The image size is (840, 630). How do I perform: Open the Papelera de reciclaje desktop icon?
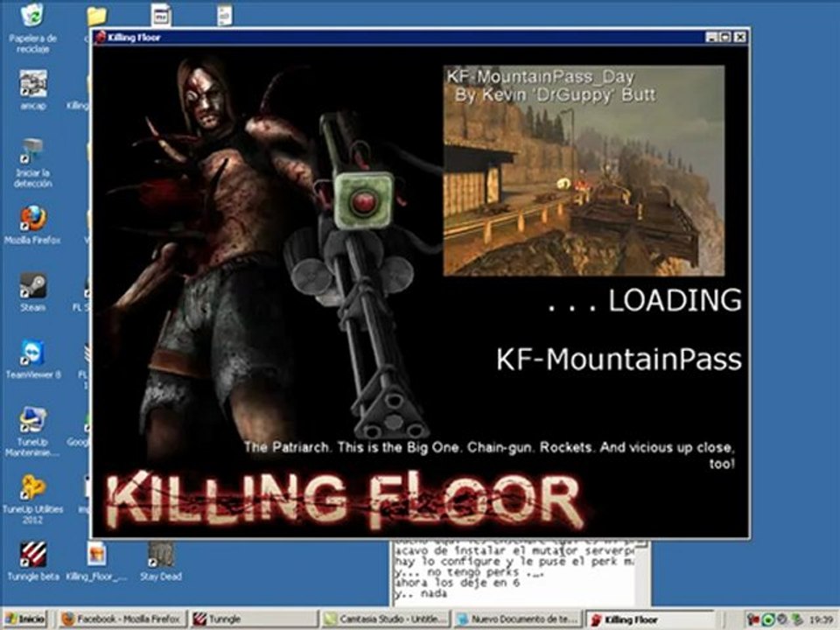click(x=32, y=27)
